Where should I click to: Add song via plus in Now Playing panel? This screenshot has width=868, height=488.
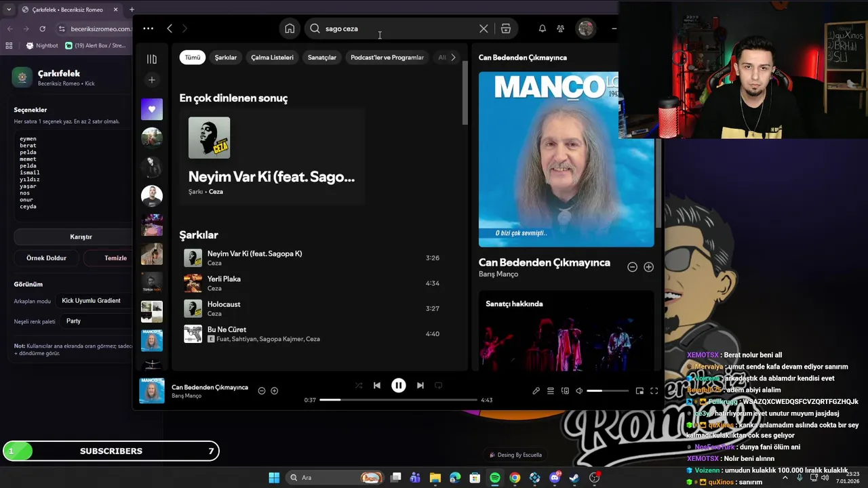(x=648, y=267)
